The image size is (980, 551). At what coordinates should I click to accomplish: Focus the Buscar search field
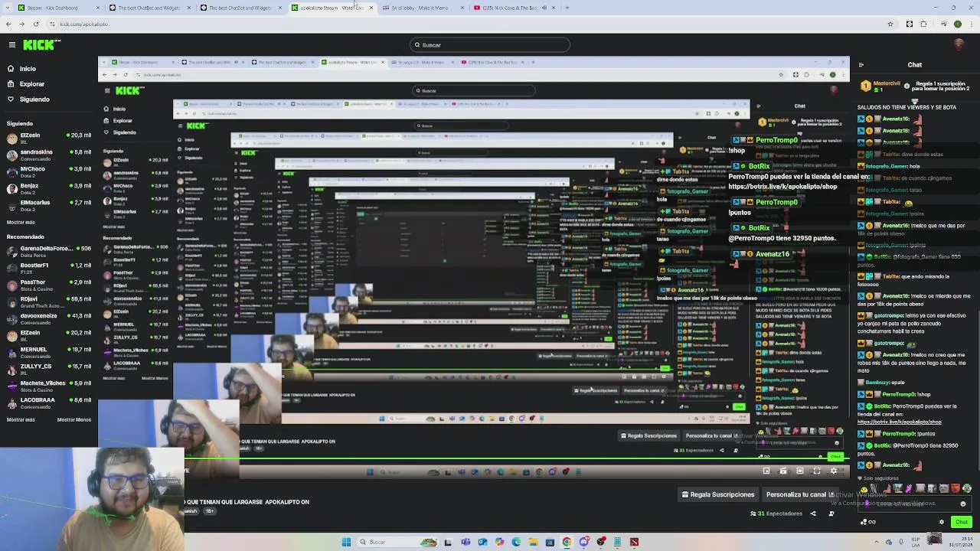(x=490, y=45)
